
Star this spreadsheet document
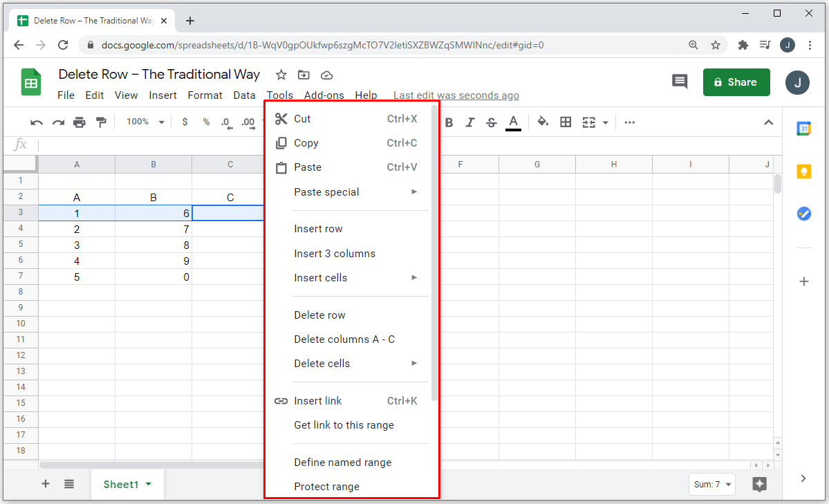(x=281, y=75)
